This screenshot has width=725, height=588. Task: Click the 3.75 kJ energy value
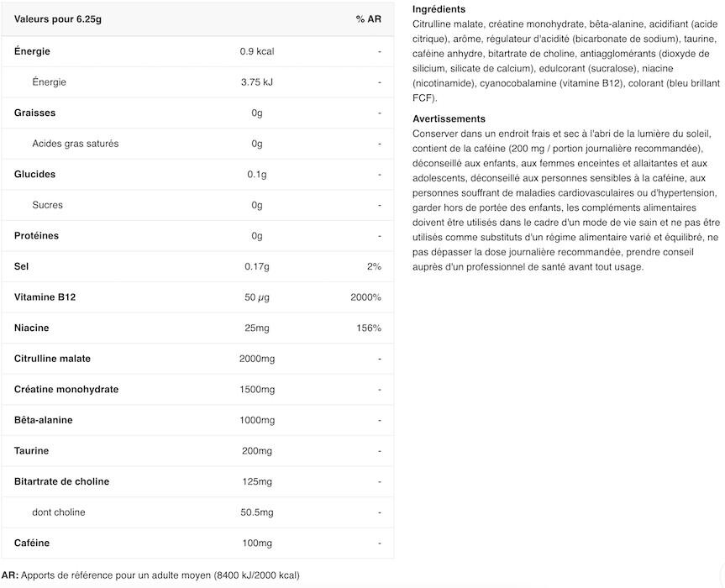tap(257, 82)
